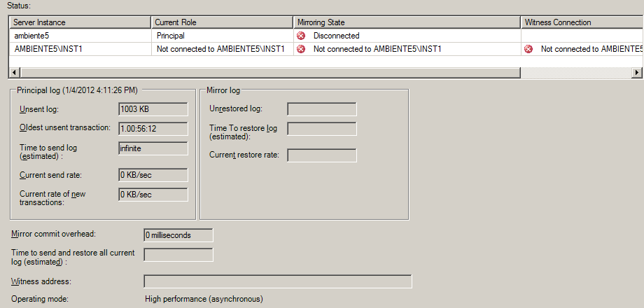644x308 pixels.
Task: Click the Oldest unsent transaction field
Action: pyautogui.click(x=153, y=128)
